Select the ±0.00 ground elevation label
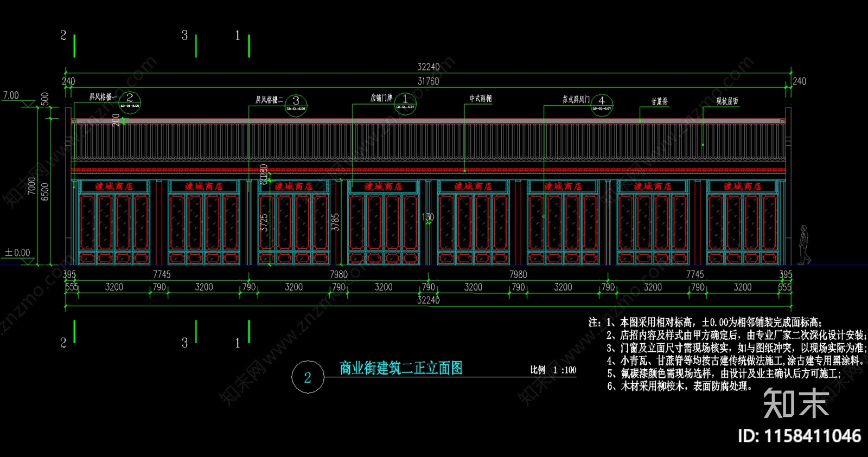This screenshot has height=457, width=868. tap(17, 253)
